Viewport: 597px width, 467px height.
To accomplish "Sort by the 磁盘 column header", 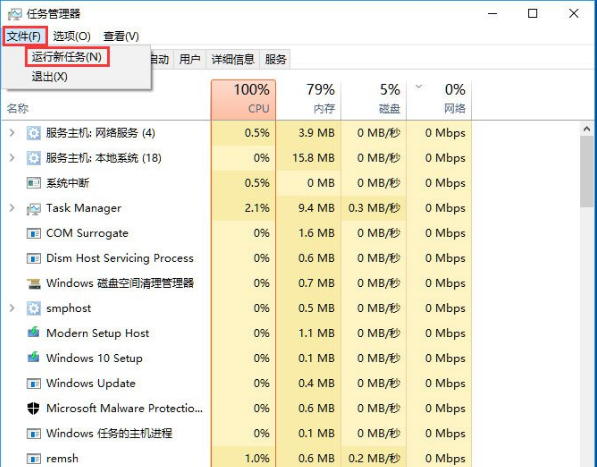I will pyautogui.click(x=374, y=99).
